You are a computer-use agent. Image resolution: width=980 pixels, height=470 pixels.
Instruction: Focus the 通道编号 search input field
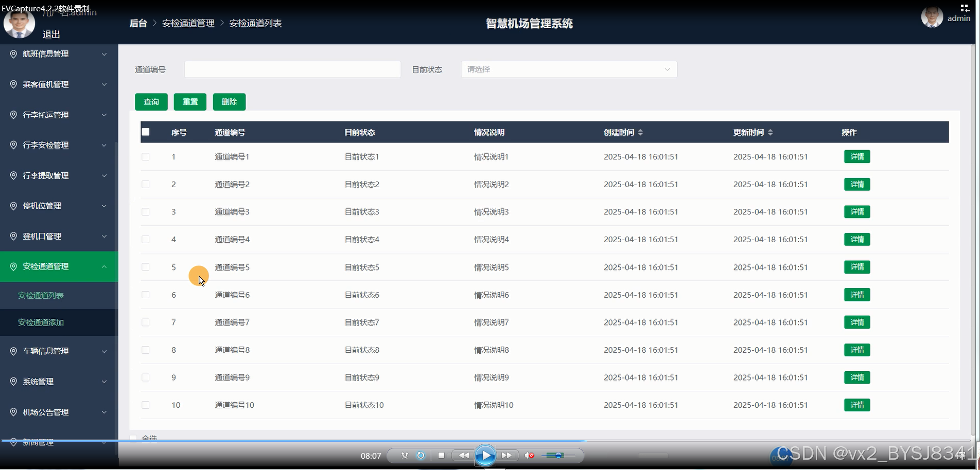292,69
